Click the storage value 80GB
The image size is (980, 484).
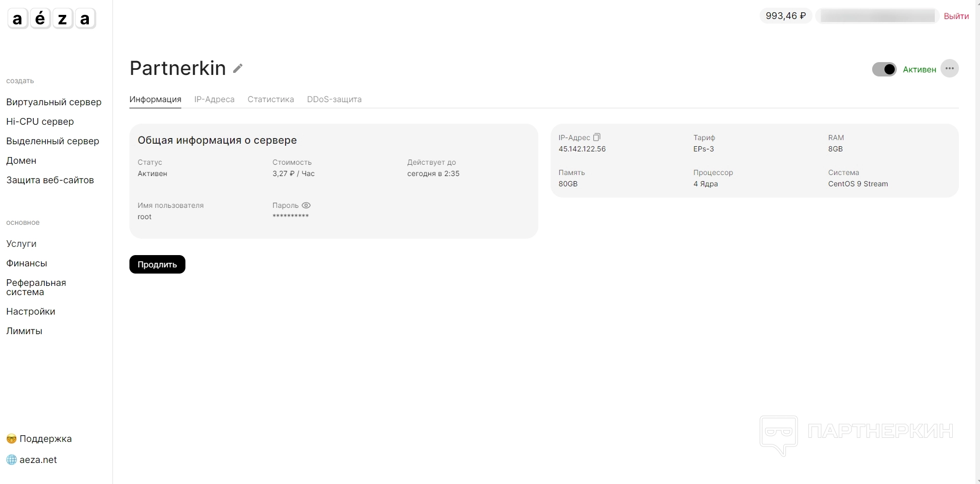tap(568, 184)
